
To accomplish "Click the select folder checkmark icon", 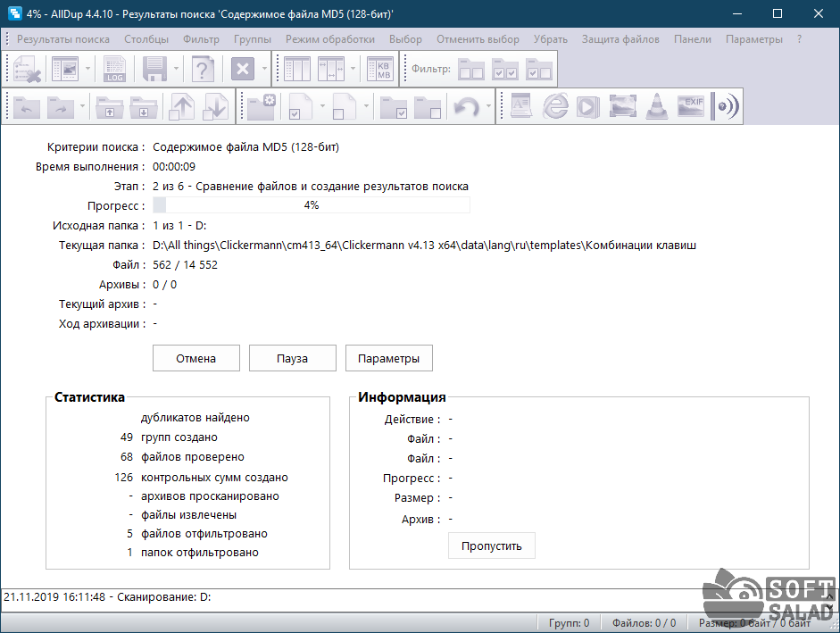I will pos(394,107).
